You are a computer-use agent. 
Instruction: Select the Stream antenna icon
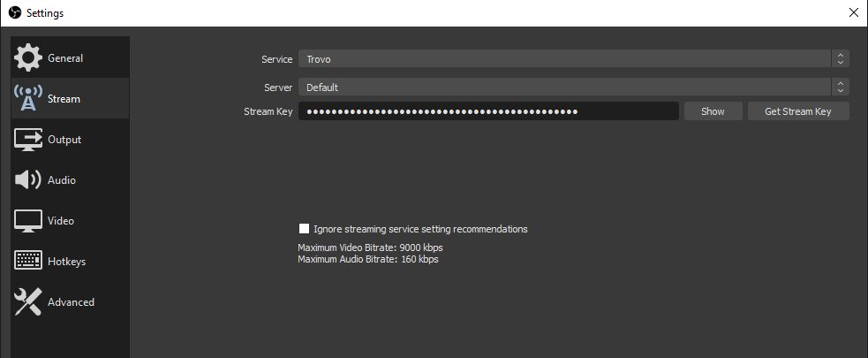pyautogui.click(x=28, y=99)
